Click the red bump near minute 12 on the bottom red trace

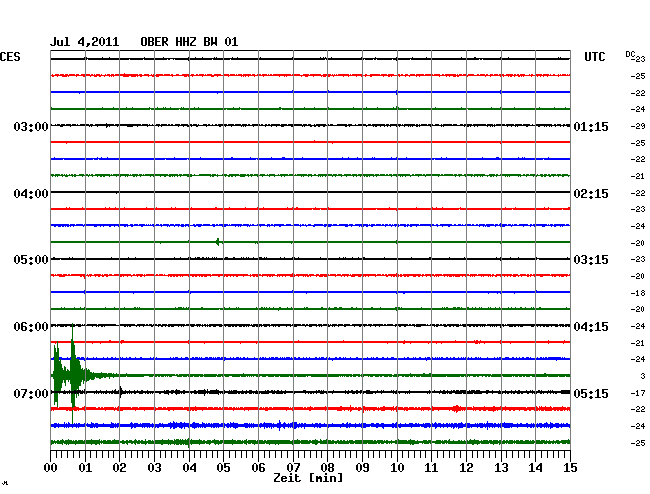click(x=456, y=409)
